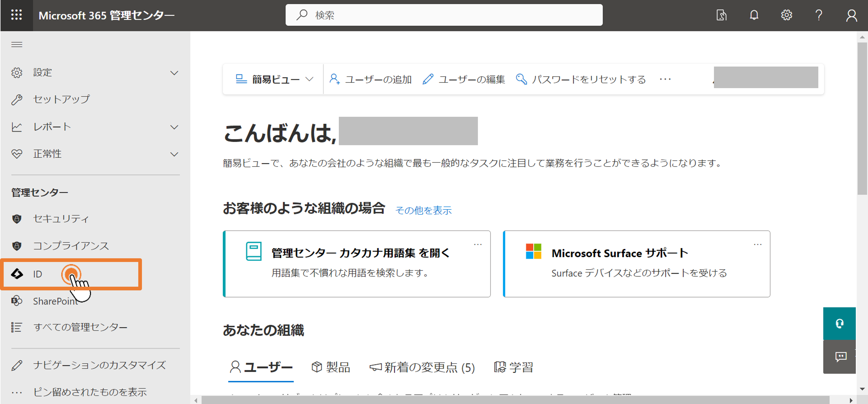Focus the 検索 search field
Viewport: 868px width, 404px height.
click(444, 15)
